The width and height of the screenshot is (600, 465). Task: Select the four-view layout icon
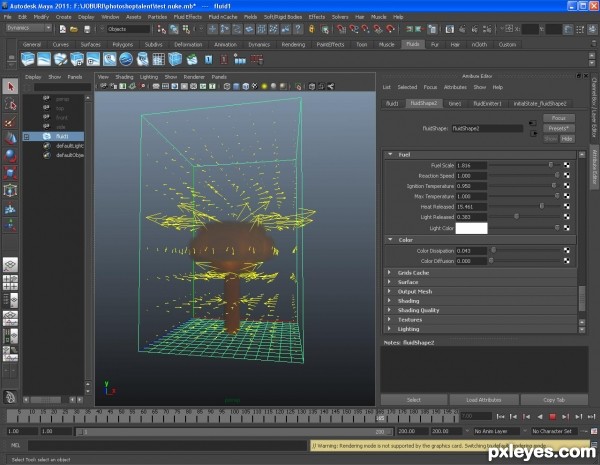point(10,282)
